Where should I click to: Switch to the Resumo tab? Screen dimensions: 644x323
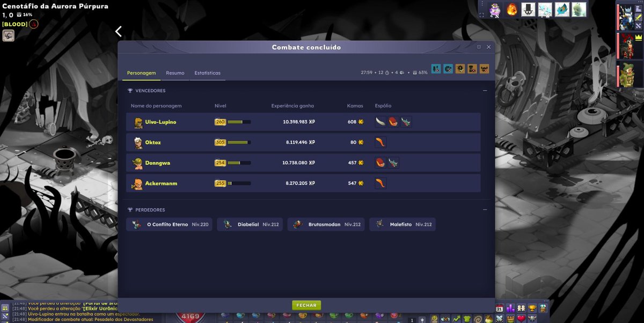(175, 73)
